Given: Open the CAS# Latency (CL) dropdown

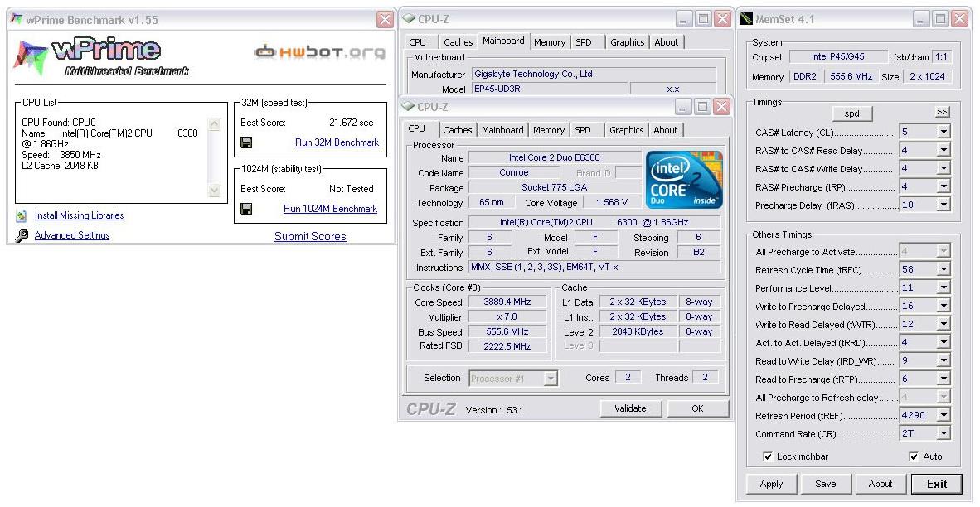Looking at the screenshot, I should pyautogui.click(x=944, y=133).
